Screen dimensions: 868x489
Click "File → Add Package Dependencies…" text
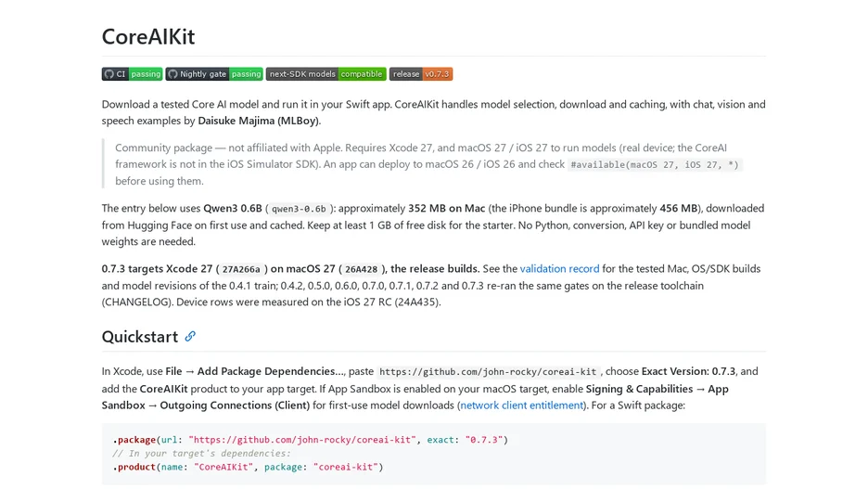[x=254, y=371]
